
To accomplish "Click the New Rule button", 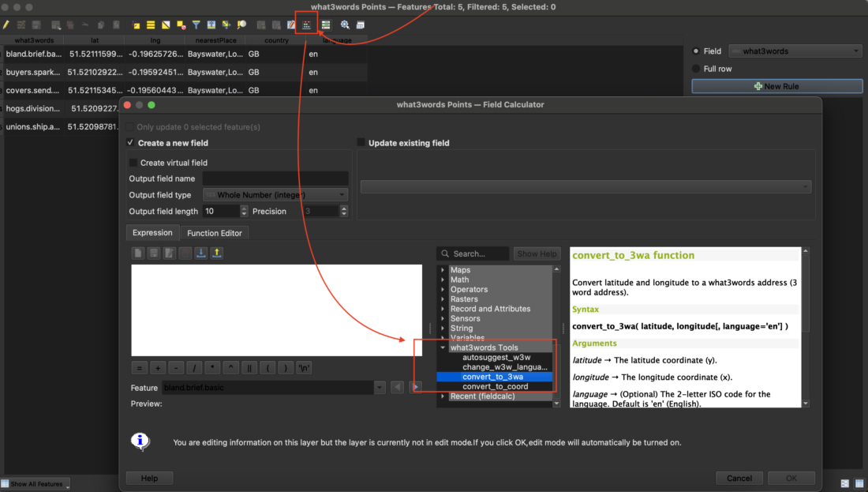I will (x=776, y=86).
